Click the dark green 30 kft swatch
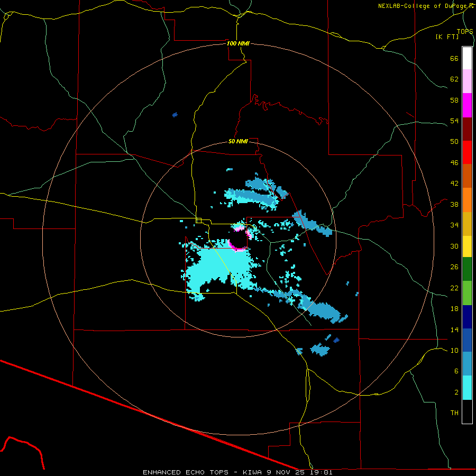The height and width of the screenshot is (476, 476). coord(467,269)
